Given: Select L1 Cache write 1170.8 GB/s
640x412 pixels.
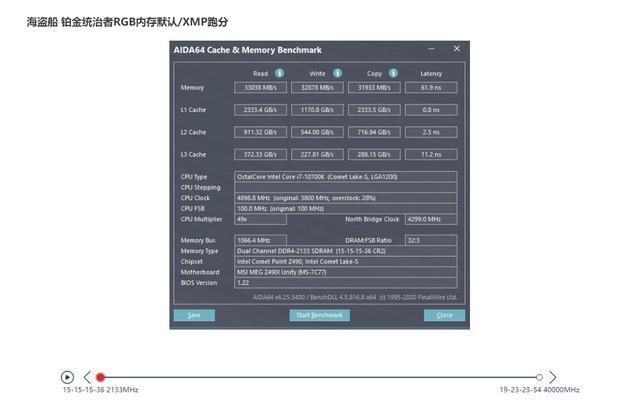Looking at the screenshot, I should pyautogui.click(x=317, y=110).
